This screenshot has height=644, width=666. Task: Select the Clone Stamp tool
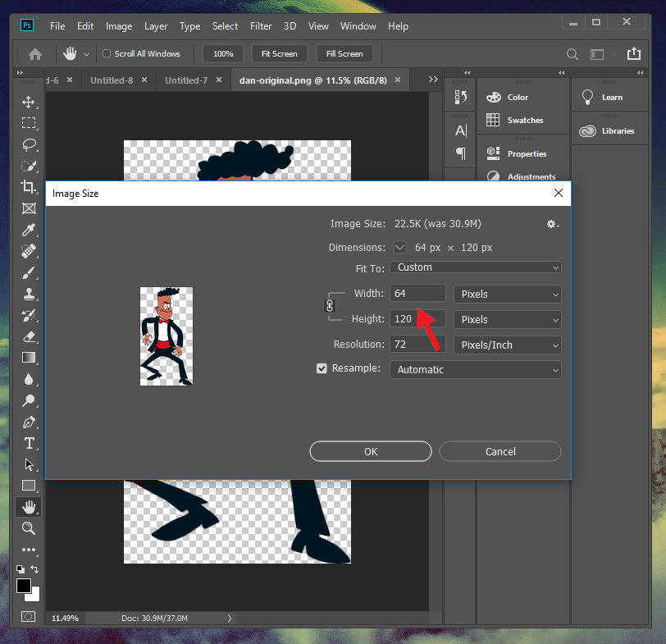29,294
